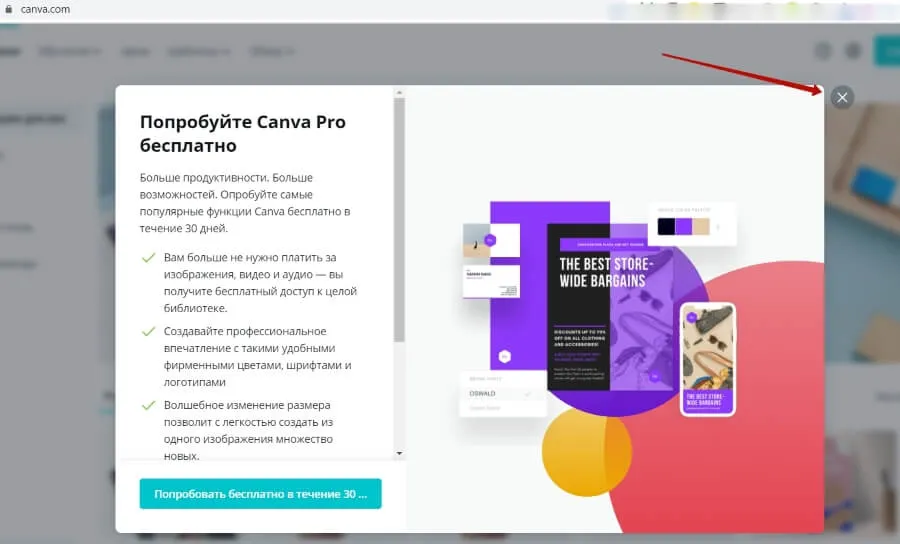Click the 30-day free trial button

click(x=261, y=494)
